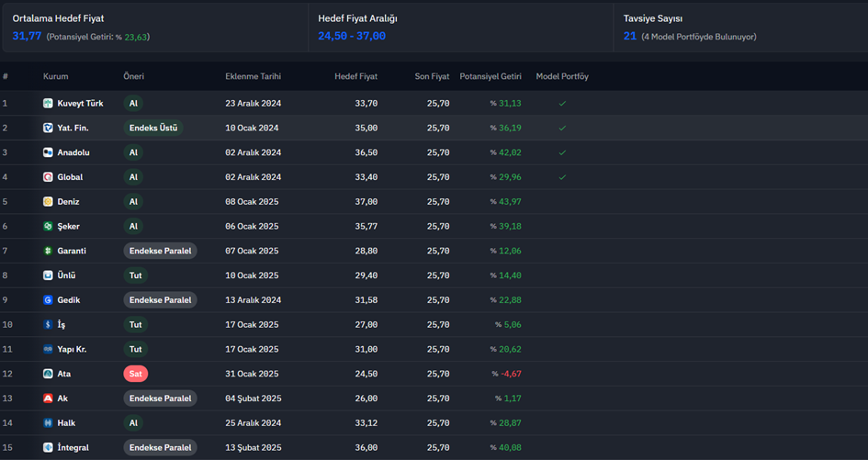The width and height of the screenshot is (868, 460).
Task: Click Kuveyt Türk's Model Portföy checkmark
Action: click(x=562, y=104)
